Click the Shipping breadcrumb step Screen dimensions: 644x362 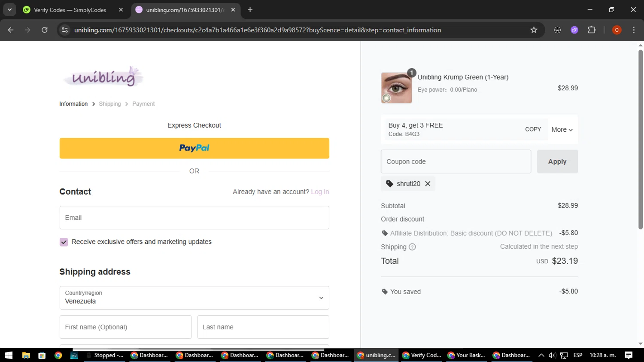pos(110,104)
